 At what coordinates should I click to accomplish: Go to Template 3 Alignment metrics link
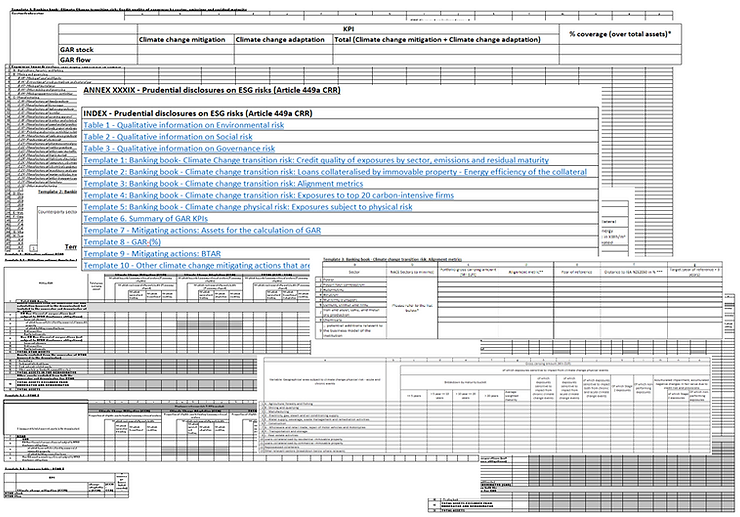click(223, 184)
